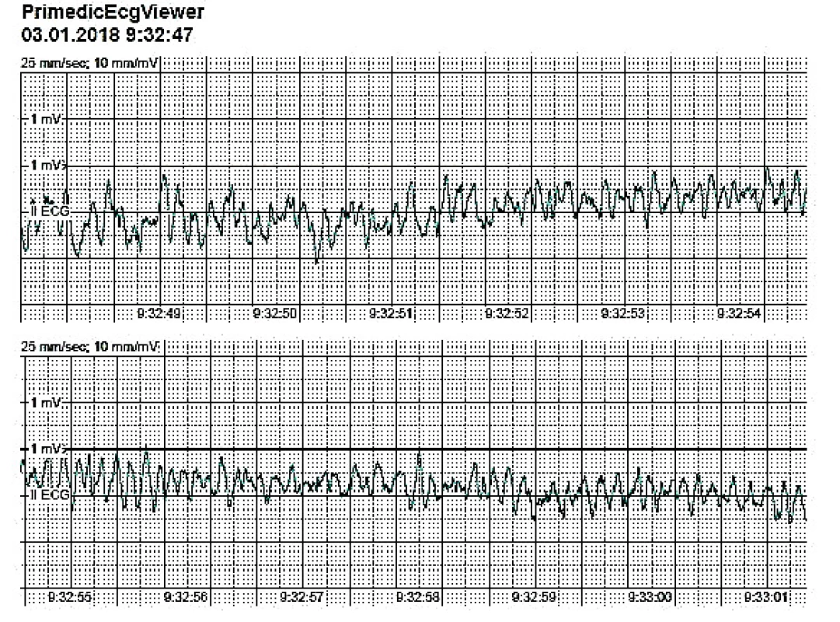Select the 9:32:56 time marker
This screenshot has width=840, height=622.
tap(186, 596)
